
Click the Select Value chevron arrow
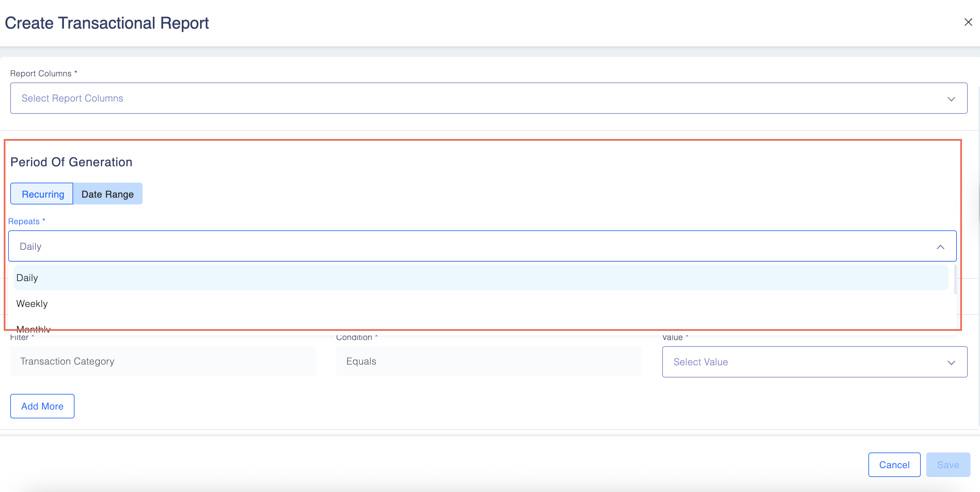951,363
